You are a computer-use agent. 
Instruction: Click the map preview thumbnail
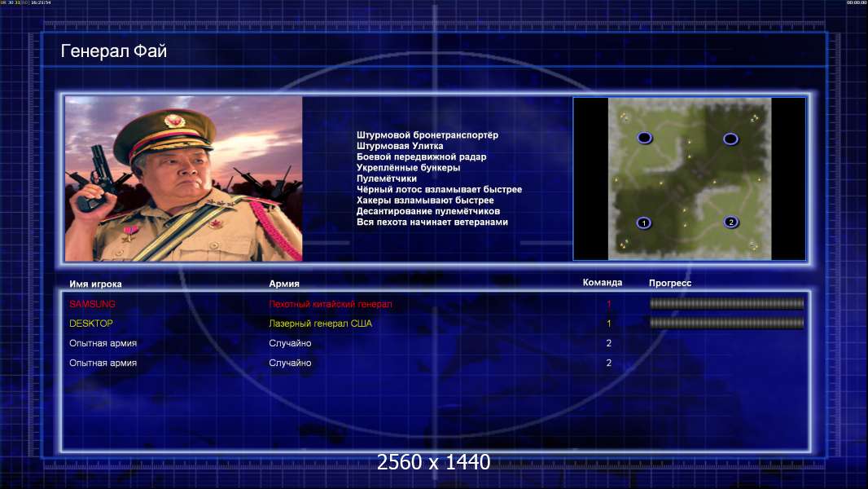pyautogui.click(x=689, y=178)
